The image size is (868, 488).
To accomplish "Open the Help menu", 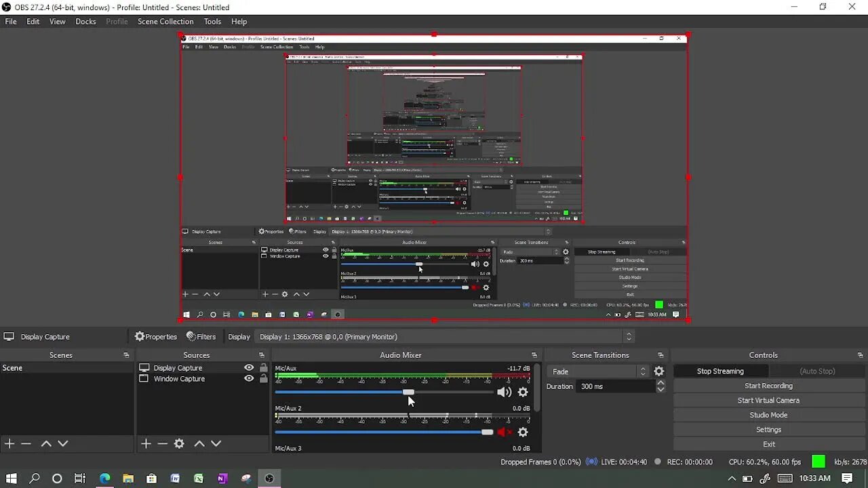I will coord(239,22).
